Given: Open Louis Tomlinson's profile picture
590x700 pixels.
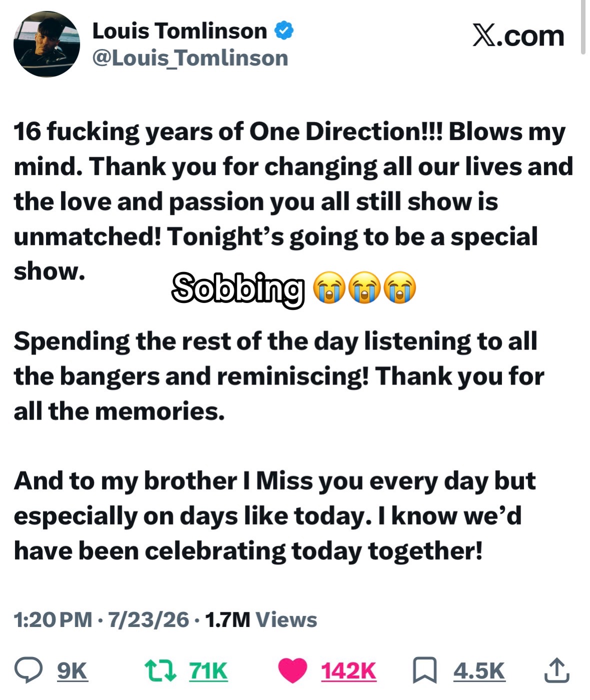Looking at the screenshot, I should point(46,44).
